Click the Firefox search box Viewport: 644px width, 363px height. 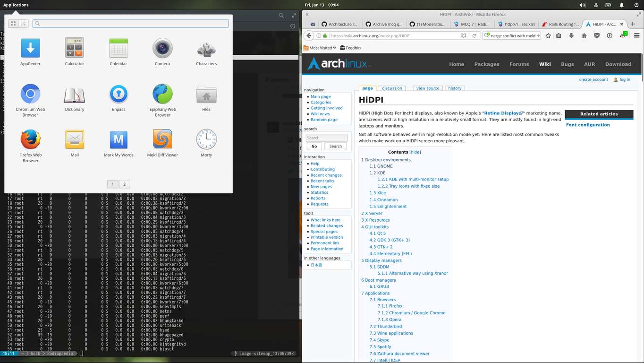tap(511, 35)
